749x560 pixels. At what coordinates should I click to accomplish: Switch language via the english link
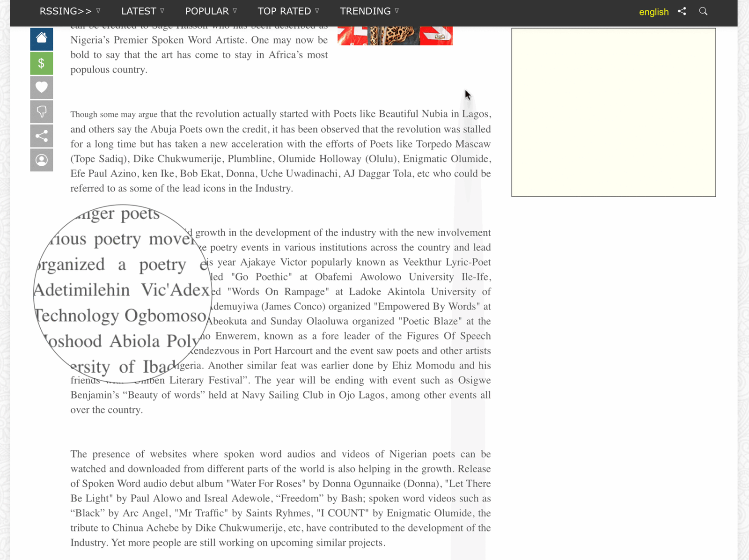(654, 12)
